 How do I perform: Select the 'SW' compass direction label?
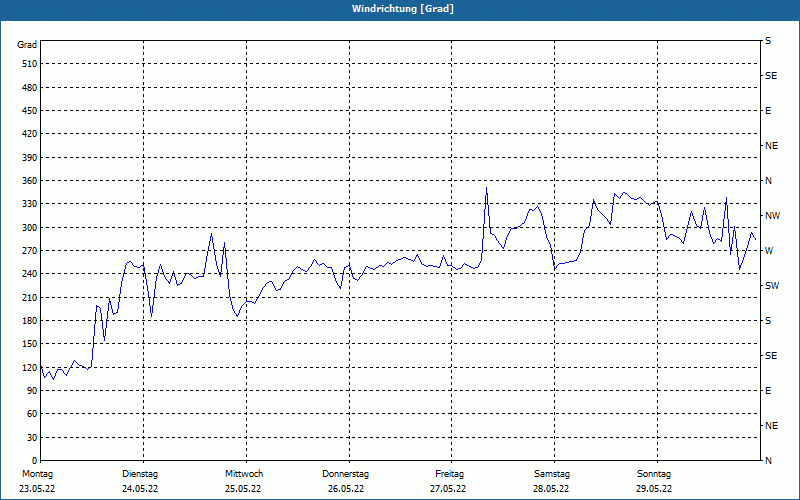click(772, 286)
